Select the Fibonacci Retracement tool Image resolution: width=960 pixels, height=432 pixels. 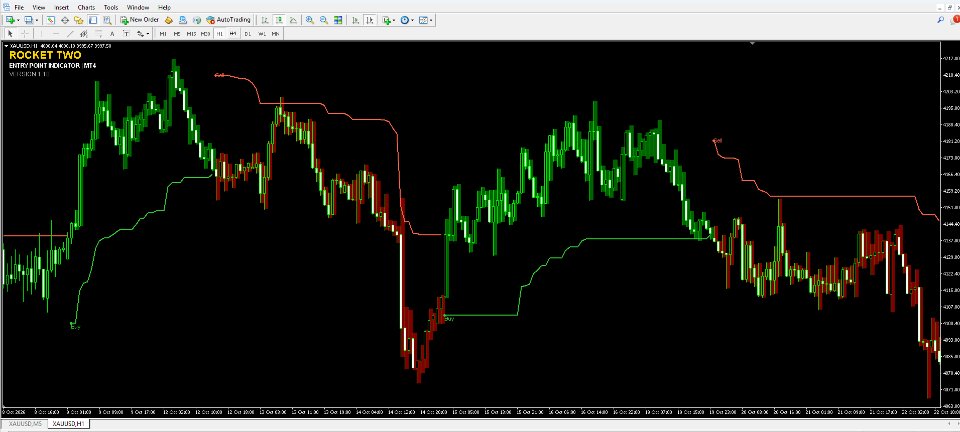(99, 34)
